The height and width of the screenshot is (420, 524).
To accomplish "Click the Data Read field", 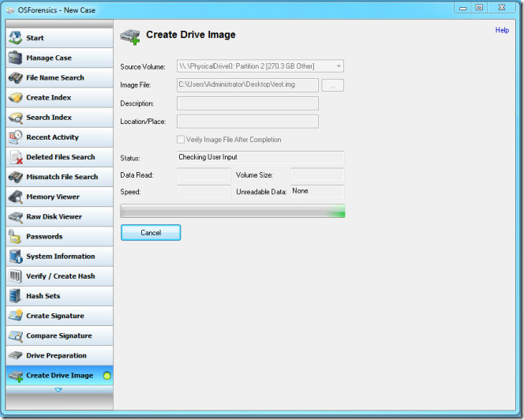I will (x=204, y=174).
